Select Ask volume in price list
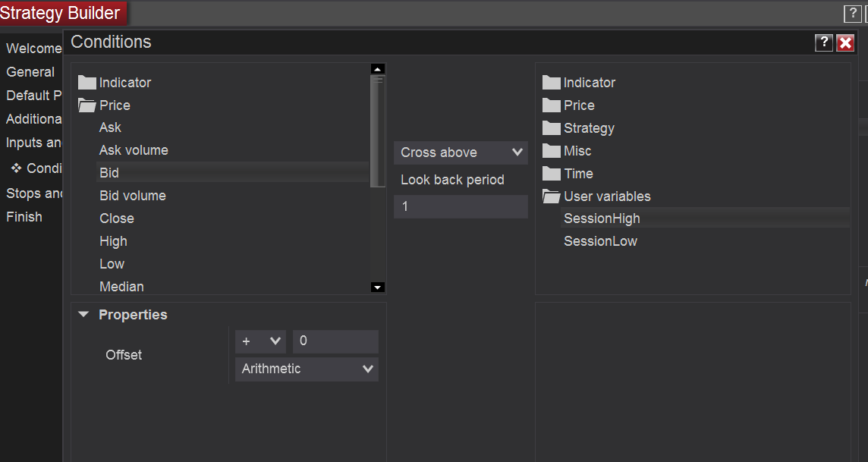The height and width of the screenshot is (462, 868). pyautogui.click(x=134, y=150)
